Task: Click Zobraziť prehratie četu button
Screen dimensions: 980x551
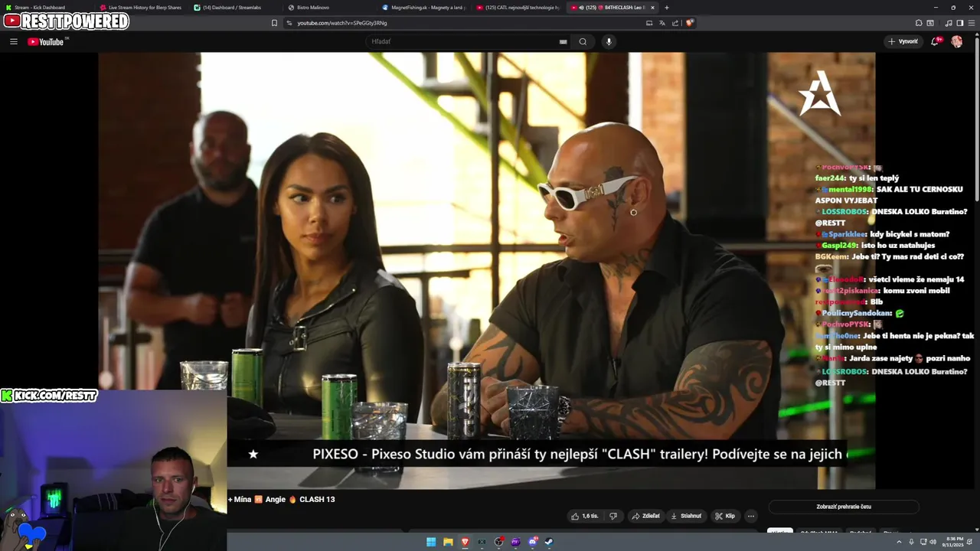Action: (844, 507)
